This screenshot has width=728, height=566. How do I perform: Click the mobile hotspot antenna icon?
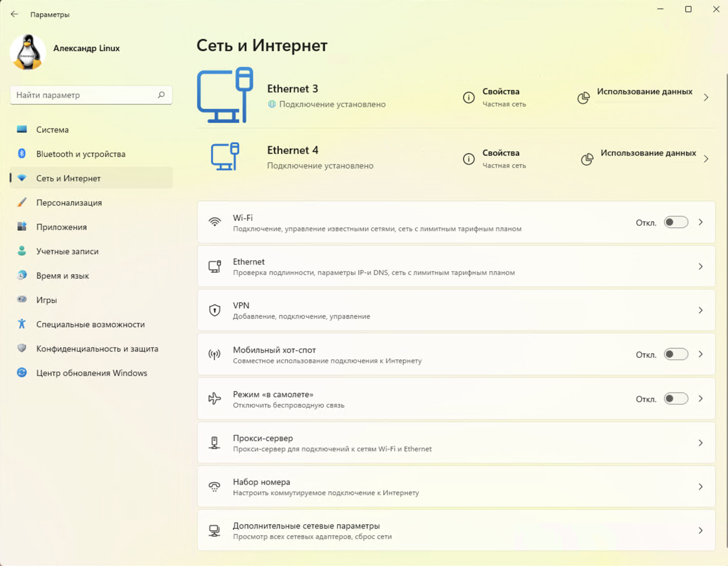tap(215, 354)
